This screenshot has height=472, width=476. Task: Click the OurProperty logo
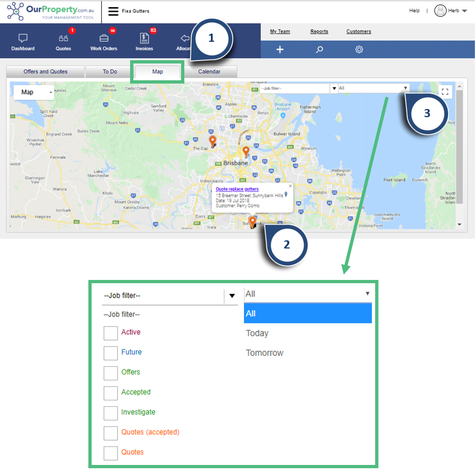pyautogui.click(x=51, y=11)
